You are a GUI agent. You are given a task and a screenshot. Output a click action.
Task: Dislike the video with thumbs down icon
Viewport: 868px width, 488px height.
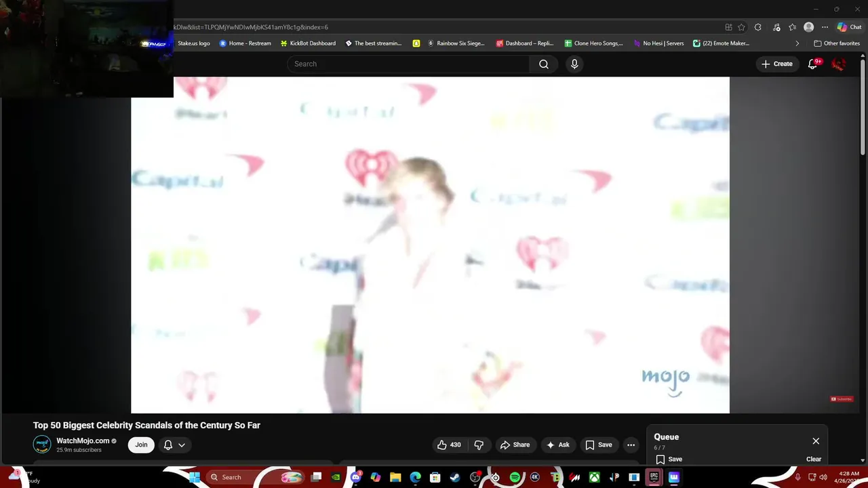click(x=479, y=445)
